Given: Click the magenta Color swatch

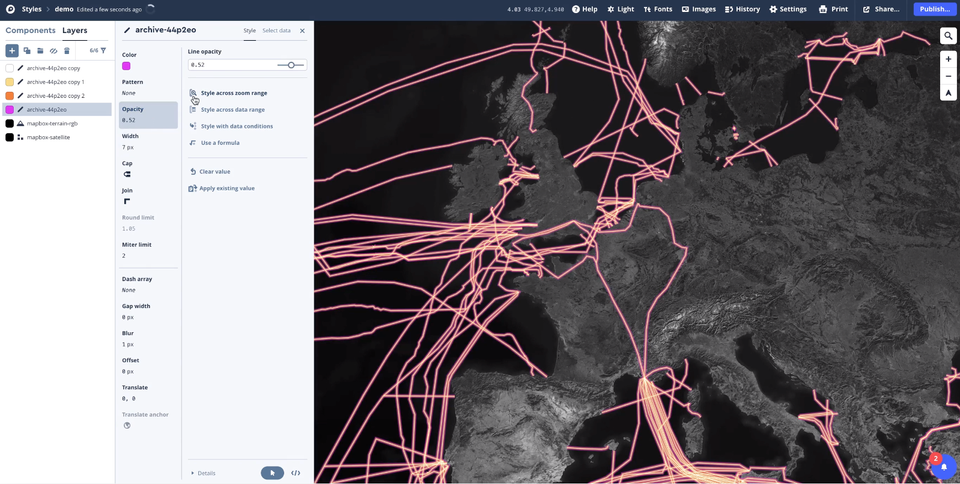Looking at the screenshot, I should click(x=126, y=66).
